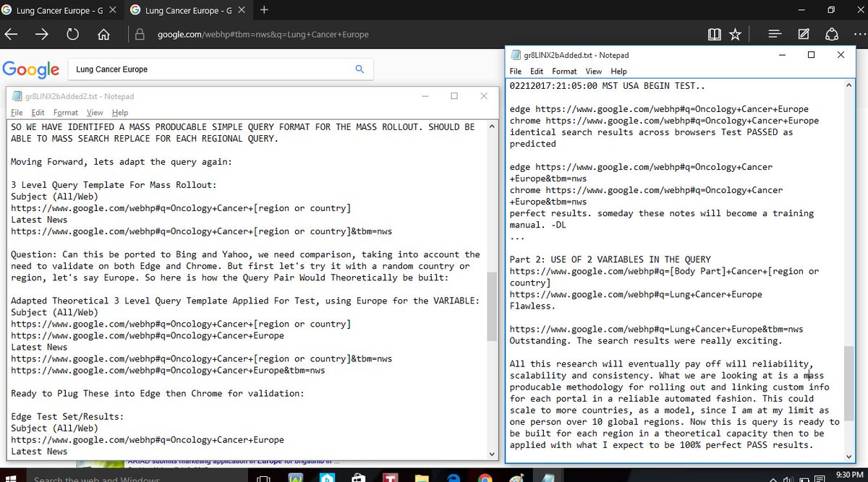
Task: Open Format menu in gr8LINX2bAdded.txt Notepad
Action: click(x=564, y=72)
